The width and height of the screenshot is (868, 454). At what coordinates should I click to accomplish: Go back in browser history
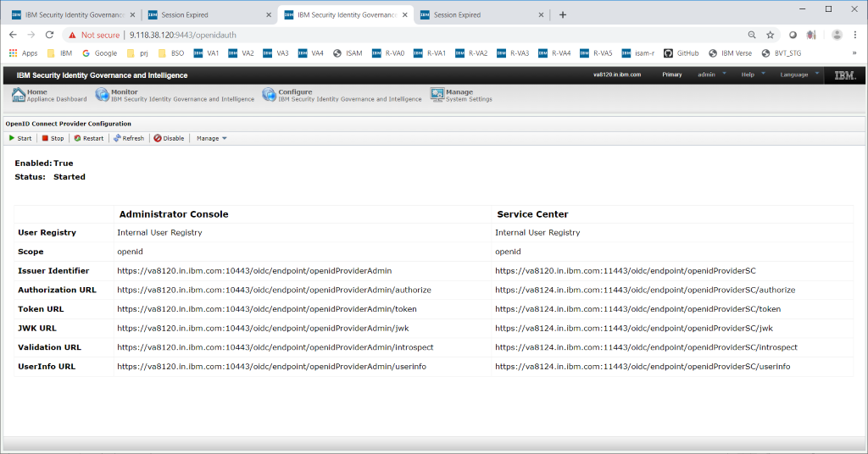pyautogui.click(x=13, y=35)
